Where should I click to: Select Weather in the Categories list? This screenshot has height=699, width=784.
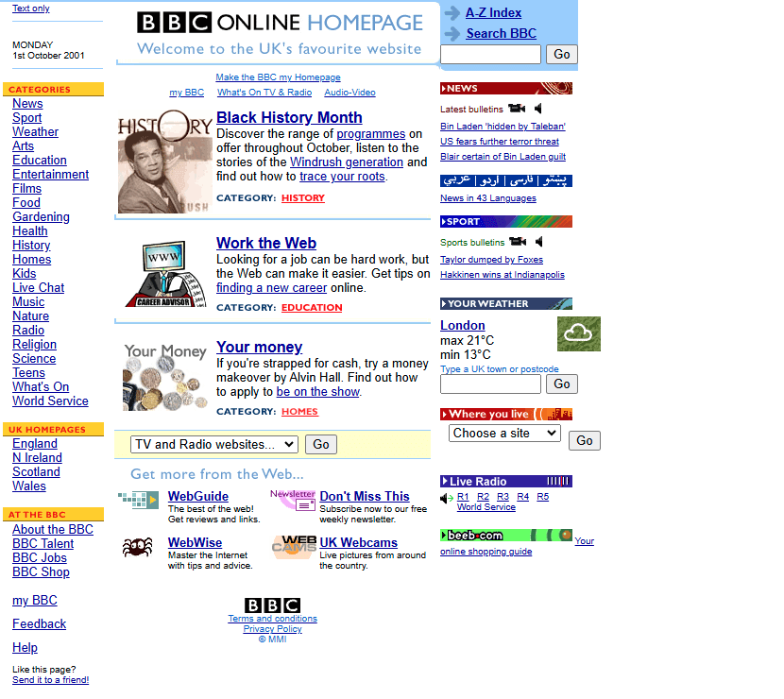pyautogui.click(x=36, y=132)
